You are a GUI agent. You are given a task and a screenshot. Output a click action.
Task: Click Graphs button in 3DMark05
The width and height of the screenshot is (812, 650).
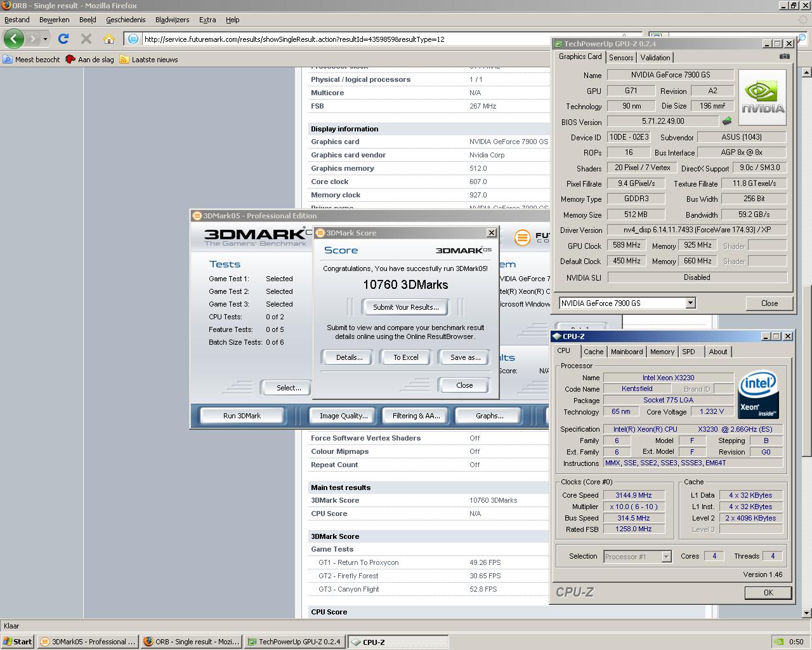click(490, 416)
